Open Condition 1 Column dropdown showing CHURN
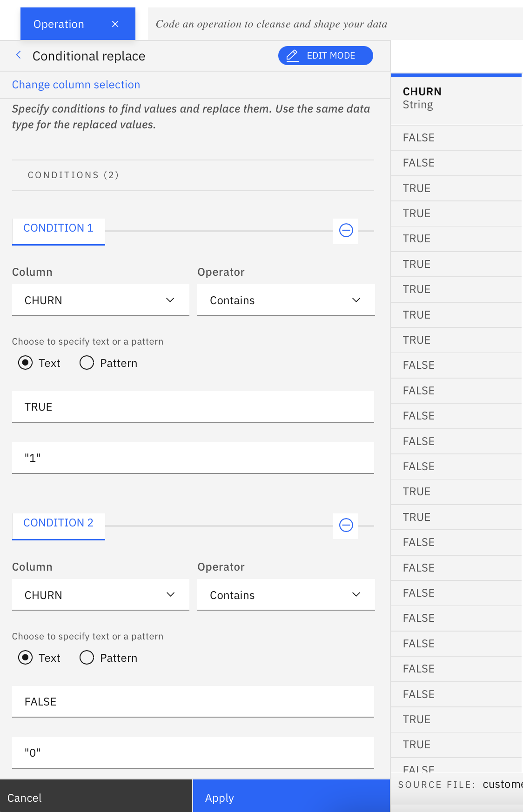The height and width of the screenshot is (812, 523). pos(101,300)
